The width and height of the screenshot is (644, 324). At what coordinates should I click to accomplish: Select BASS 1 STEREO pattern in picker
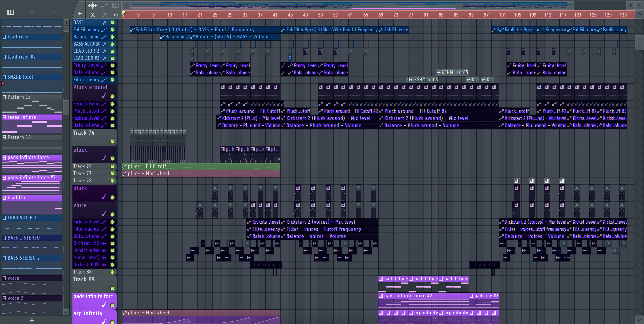pos(32,238)
